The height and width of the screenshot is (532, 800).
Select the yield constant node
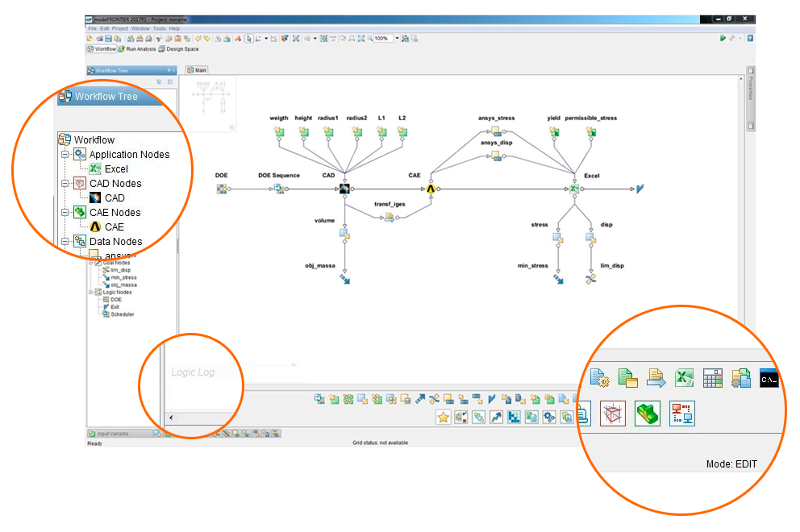tap(554, 132)
